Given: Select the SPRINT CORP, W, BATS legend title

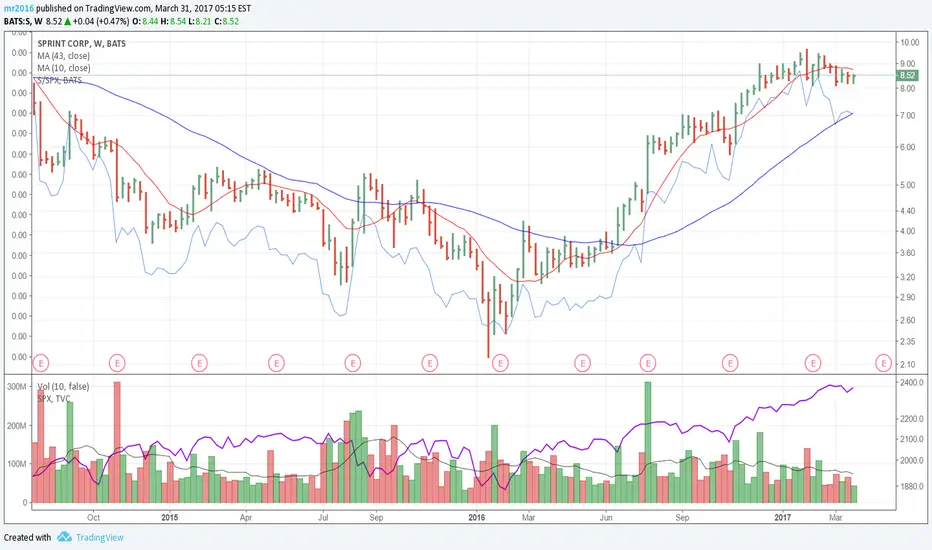Looking at the screenshot, I should pyautogui.click(x=81, y=43).
